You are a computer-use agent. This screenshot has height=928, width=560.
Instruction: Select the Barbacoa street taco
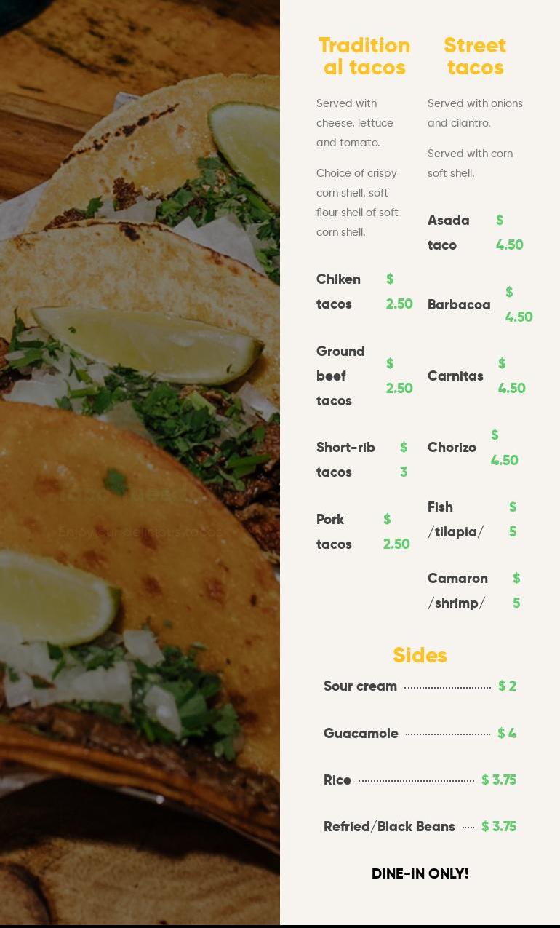pyautogui.click(x=459, y=305)
